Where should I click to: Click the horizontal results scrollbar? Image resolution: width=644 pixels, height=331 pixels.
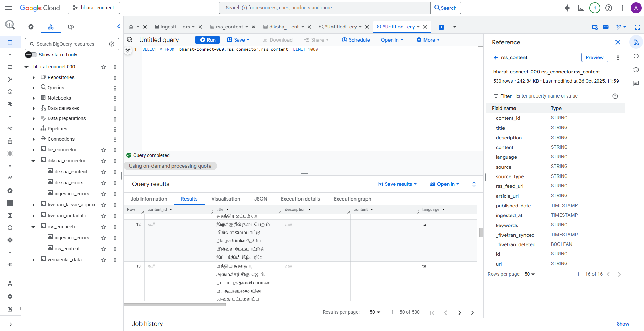pos(175,305)
